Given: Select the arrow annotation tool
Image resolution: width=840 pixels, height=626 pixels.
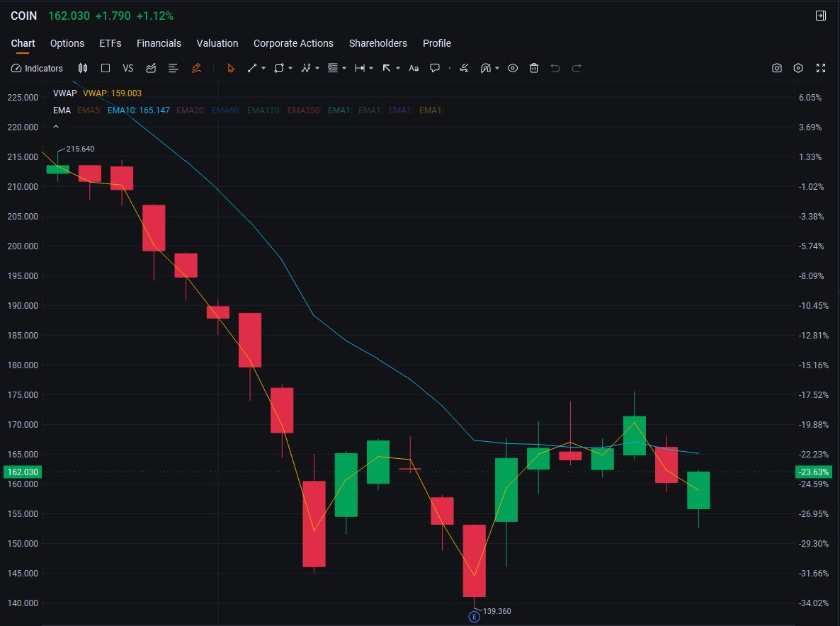Looking at the screenshot, I should pos(386,68).
